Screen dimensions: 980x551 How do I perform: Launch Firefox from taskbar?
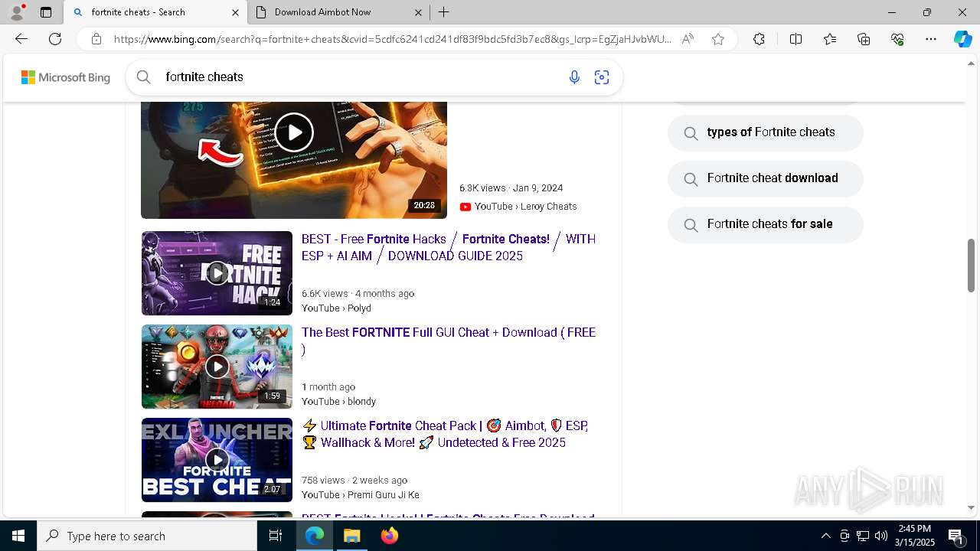390,536
